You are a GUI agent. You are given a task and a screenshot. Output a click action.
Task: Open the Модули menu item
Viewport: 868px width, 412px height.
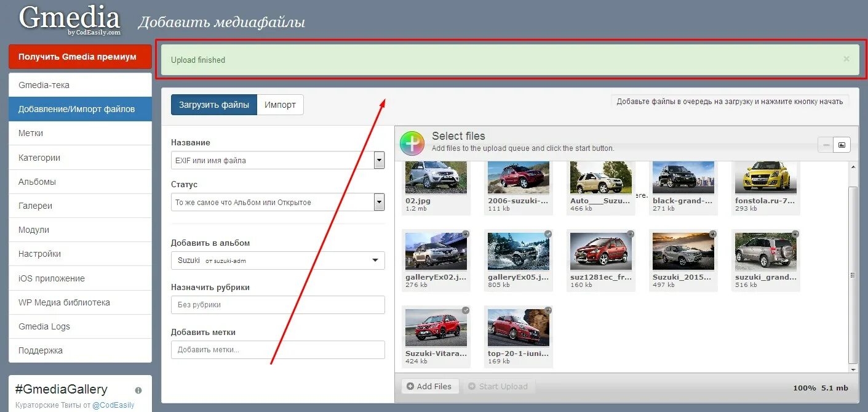81,230
